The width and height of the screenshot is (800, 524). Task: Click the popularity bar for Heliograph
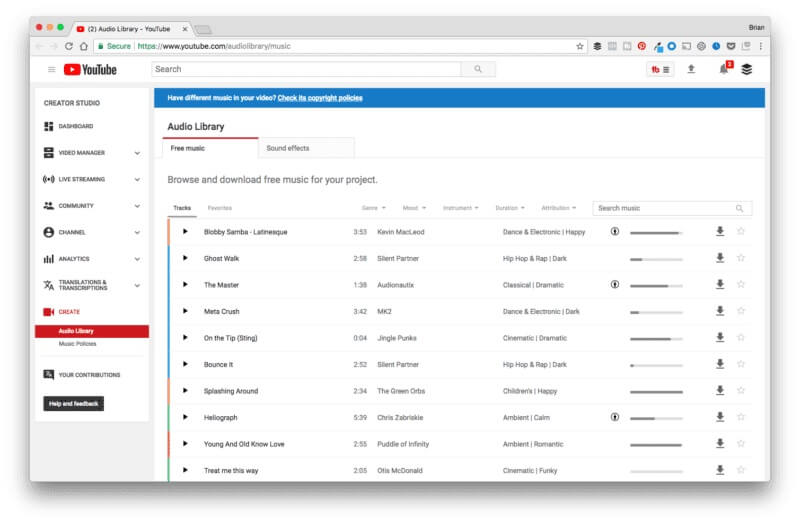click(656, 418)
